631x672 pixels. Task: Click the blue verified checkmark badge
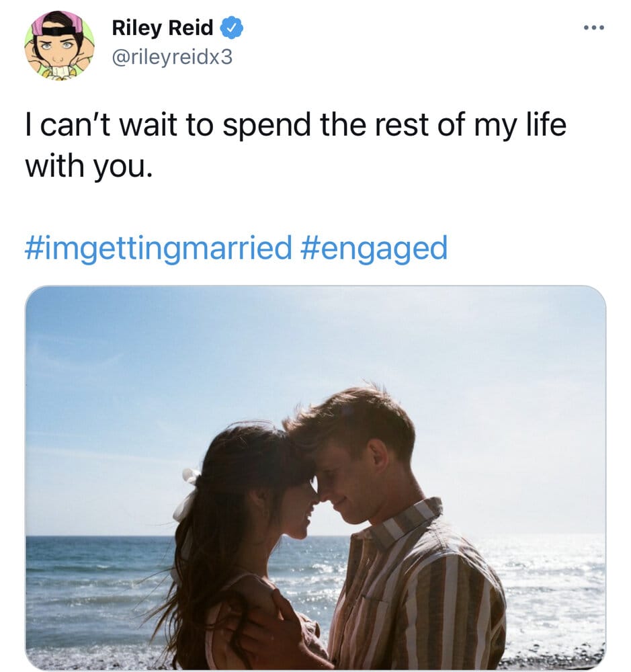(x=233, y=28)
